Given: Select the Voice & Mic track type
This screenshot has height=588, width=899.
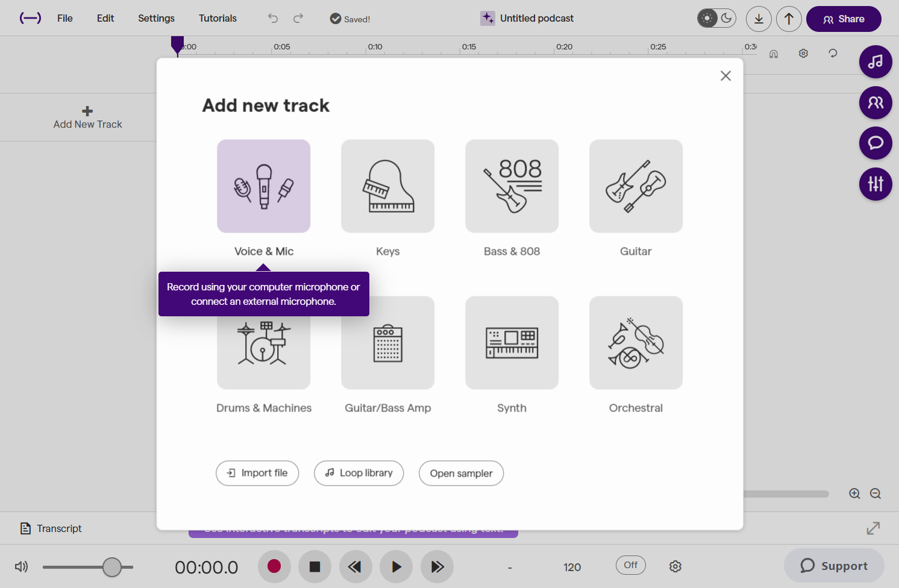Looking at the screenshot, I should pos(263,186).
